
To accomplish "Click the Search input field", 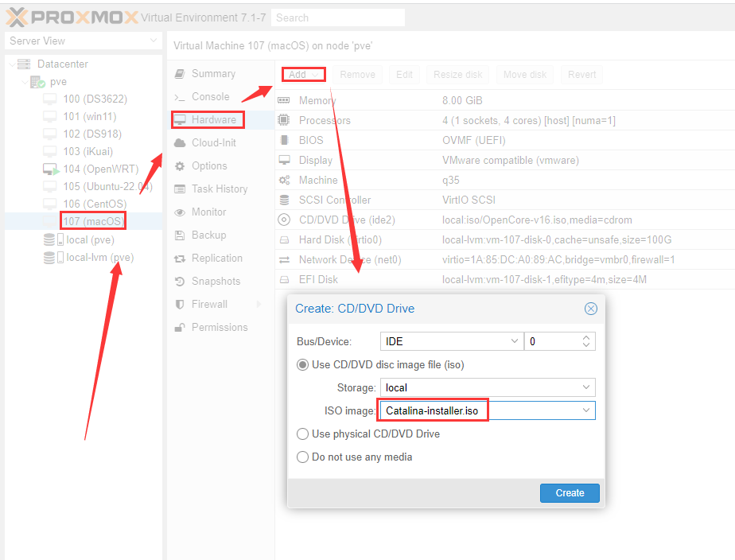I will click(x=338, y=17).
